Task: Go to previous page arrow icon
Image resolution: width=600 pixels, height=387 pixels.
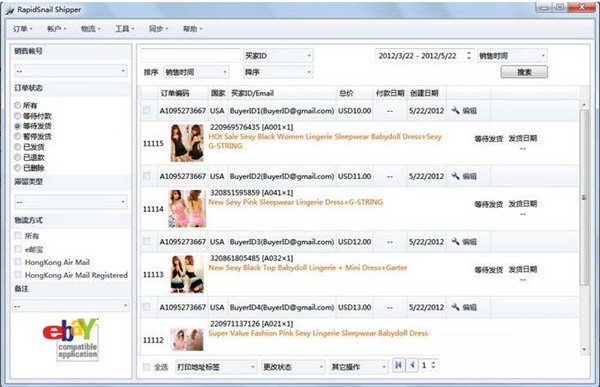Action: coord(412,365)
